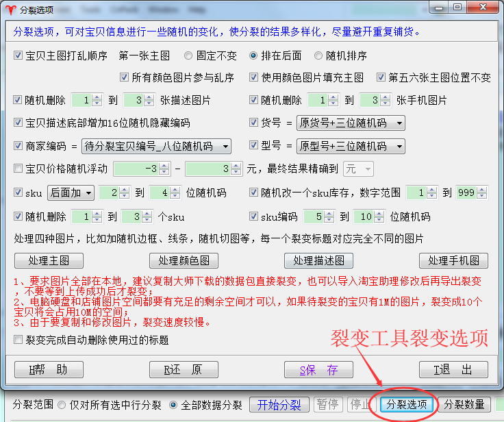Click 处理主图 button
Screen dimensions: 504x422
click(x=49, y=260)
